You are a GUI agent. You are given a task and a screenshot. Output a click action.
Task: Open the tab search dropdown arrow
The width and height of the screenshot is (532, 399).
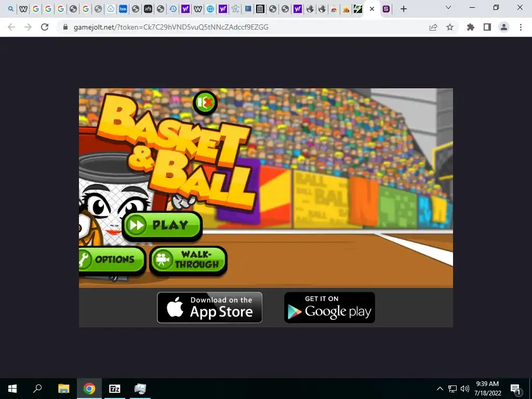coord(448,7)
